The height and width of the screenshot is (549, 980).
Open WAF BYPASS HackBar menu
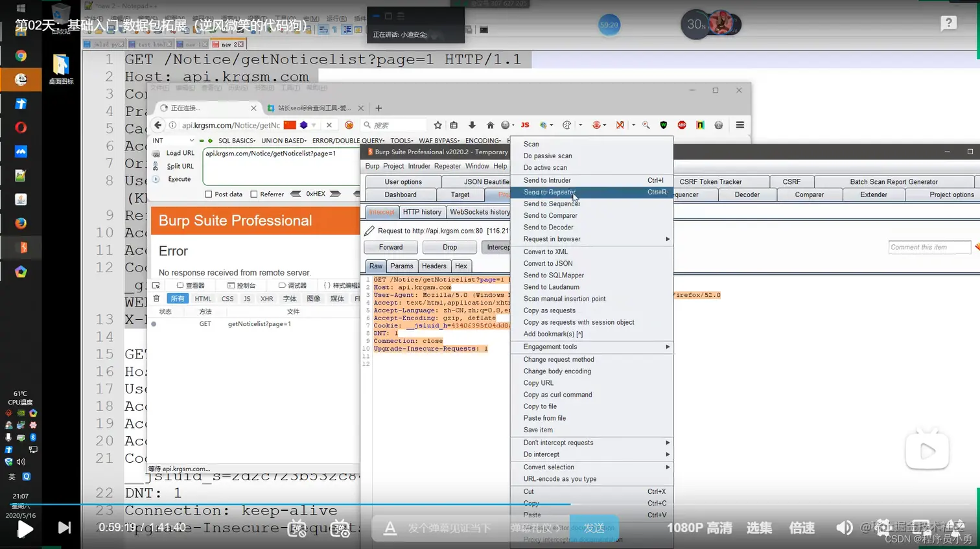439,140
